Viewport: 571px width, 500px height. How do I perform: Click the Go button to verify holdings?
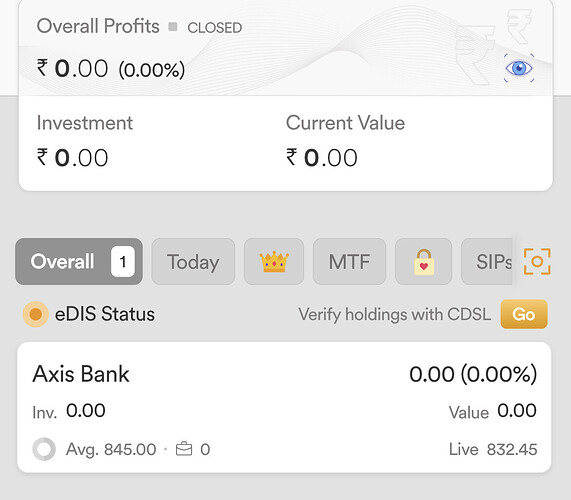pyautogui.click(x=524, y=314)
